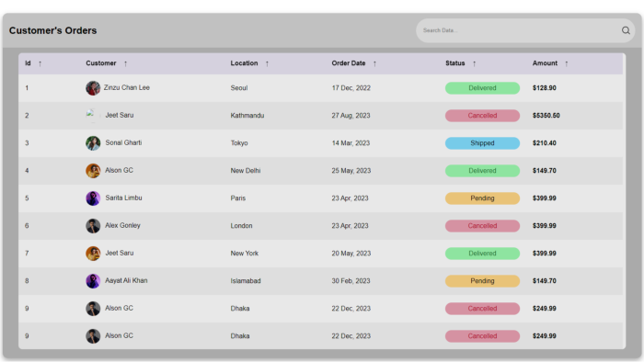Screen dimensions: 644x362
Task: Click the Cancelled status for Kathmandu order
Action: point(482,116)
